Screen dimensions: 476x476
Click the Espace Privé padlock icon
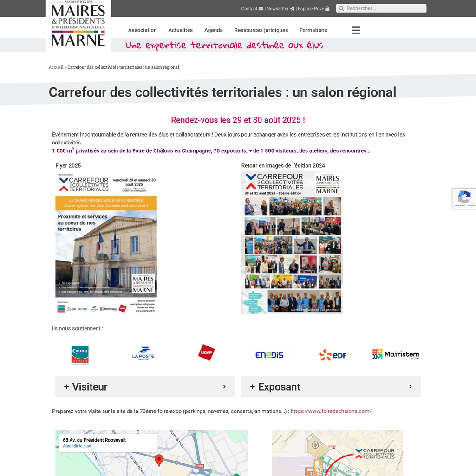coord(327,8)
